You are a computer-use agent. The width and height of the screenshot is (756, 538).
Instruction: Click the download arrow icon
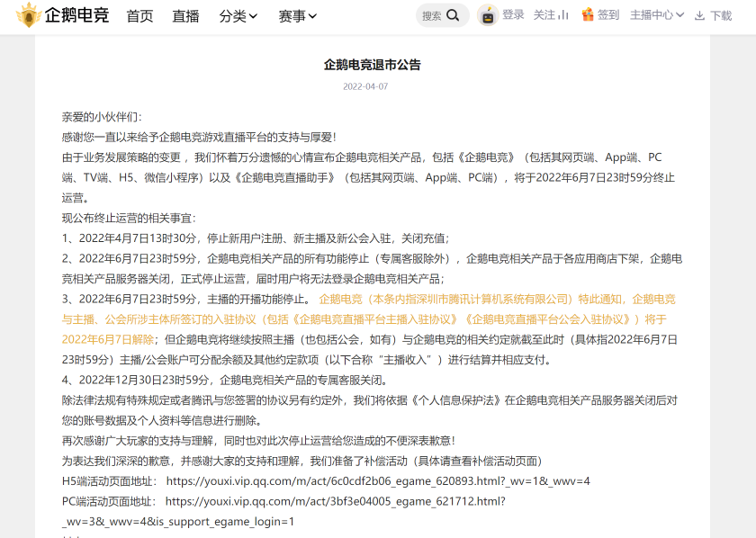coord(699,16)
